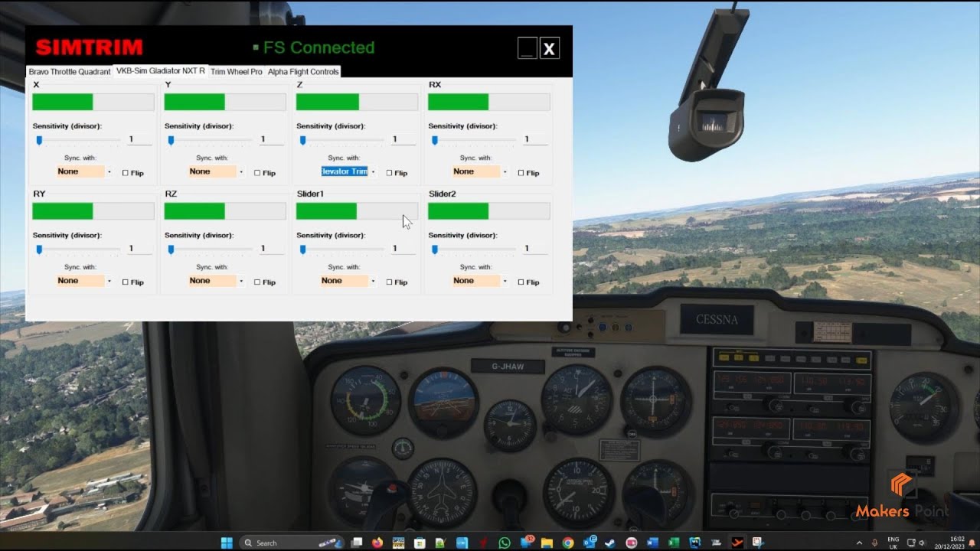The image size is (980, 551).
Task: Click the RZ axis sensitivity value field
Action: [x=271, y=249]
